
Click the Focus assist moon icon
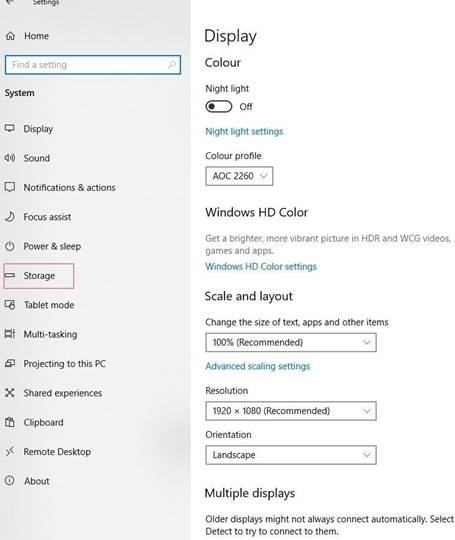pyautogui.click(x=10, y=217)
